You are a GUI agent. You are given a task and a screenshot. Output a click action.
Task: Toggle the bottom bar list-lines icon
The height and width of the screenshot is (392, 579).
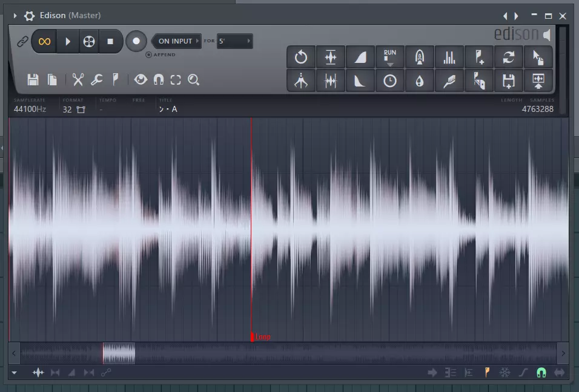pos(451,373)
